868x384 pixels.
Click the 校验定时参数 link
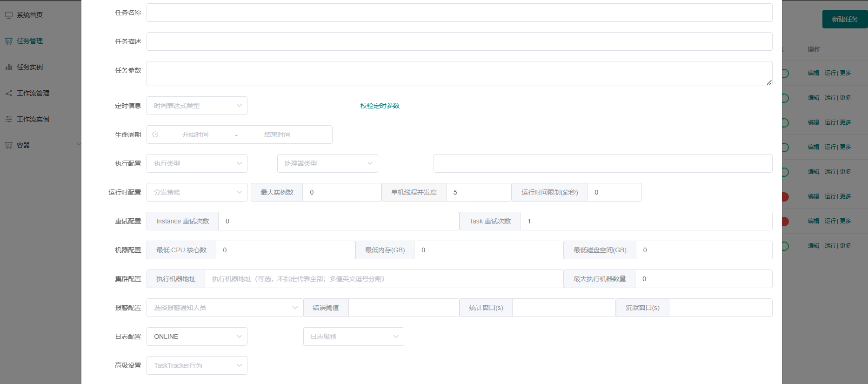pyautogui.click(x=380, y=106)
